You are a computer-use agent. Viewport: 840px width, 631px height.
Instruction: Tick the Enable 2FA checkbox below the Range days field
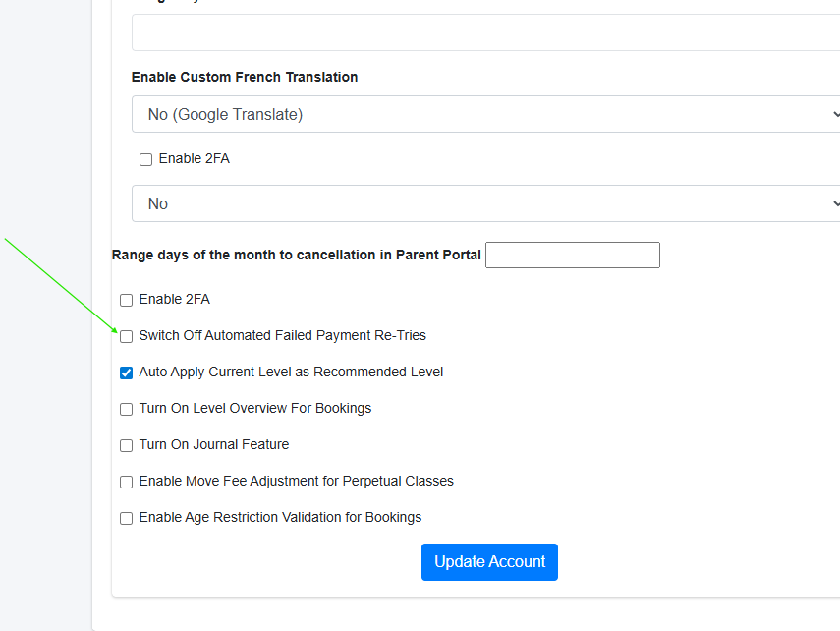click(126, 300)
